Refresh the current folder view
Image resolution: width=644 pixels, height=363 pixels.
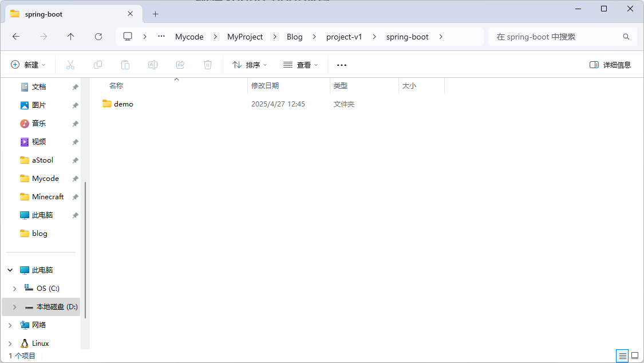[x=98, y=37]
